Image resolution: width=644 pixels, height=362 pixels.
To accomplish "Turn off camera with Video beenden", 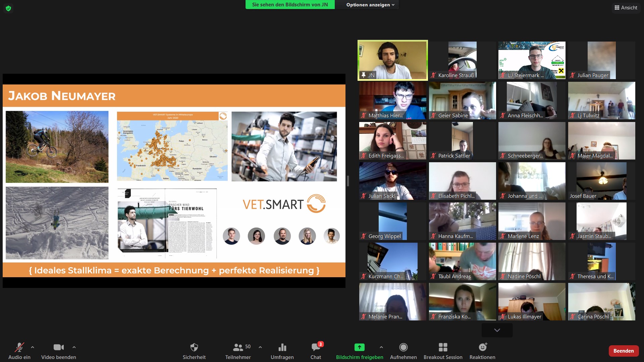I will coord(58,348).
